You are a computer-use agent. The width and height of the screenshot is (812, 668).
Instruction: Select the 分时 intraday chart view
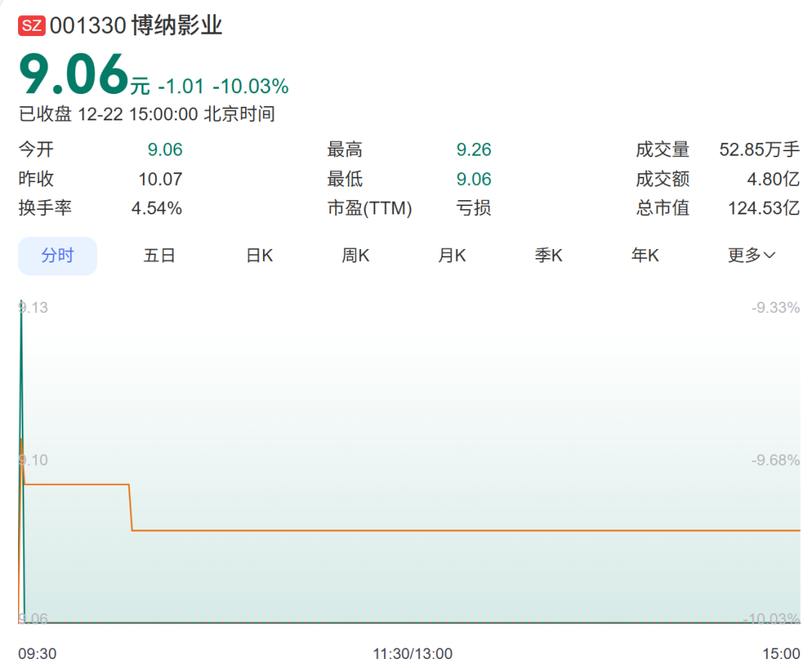[57, 256]
